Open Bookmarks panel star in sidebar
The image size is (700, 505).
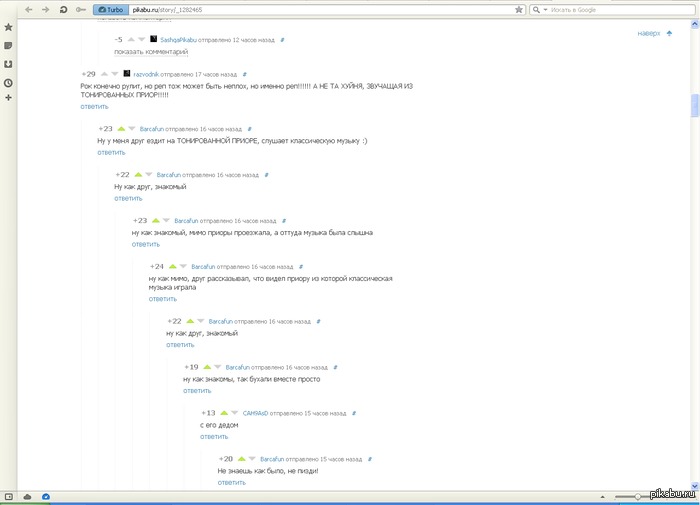coord(8,27)
